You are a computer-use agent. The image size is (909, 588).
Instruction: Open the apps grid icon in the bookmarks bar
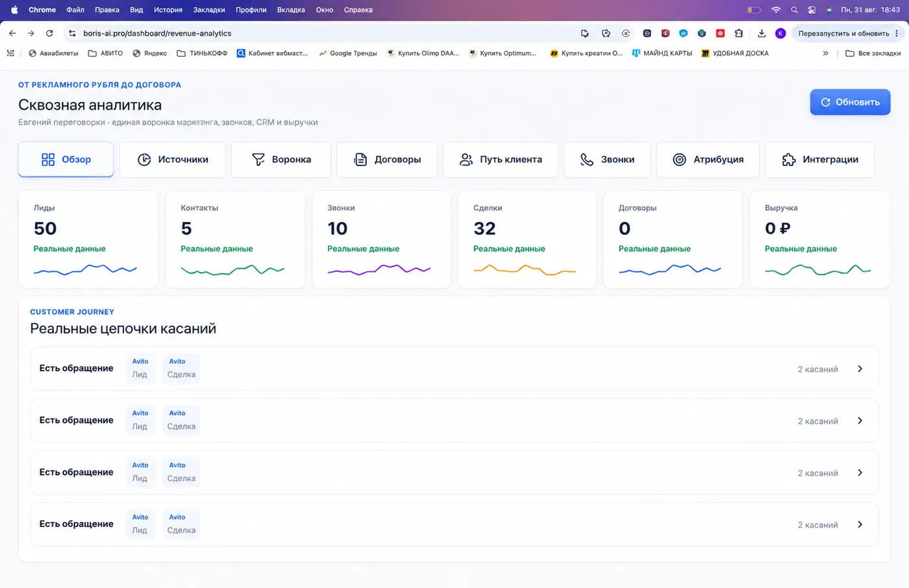pyautogui.click(x=10, y=53)
